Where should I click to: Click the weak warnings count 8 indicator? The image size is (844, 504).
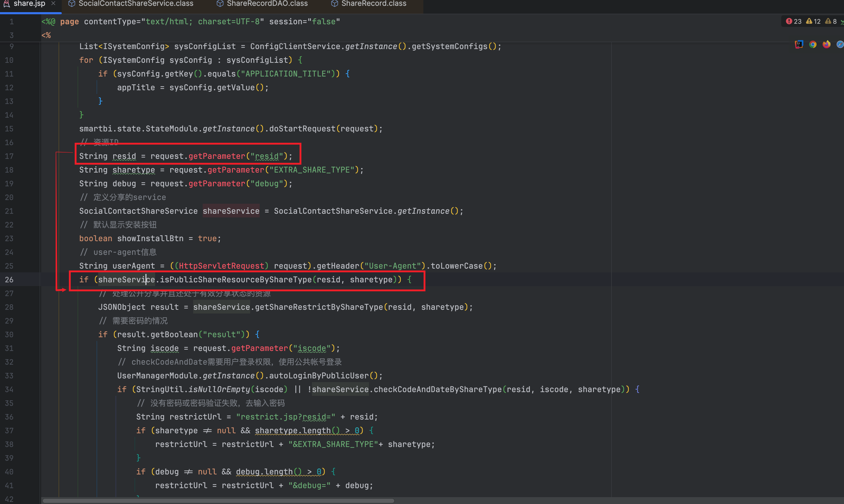(831, 21)
